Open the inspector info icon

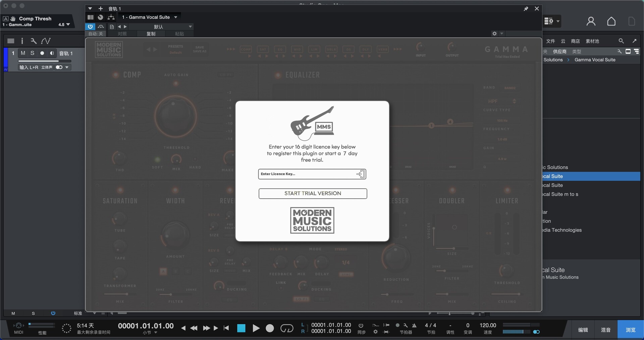click(x=22, y=41)
